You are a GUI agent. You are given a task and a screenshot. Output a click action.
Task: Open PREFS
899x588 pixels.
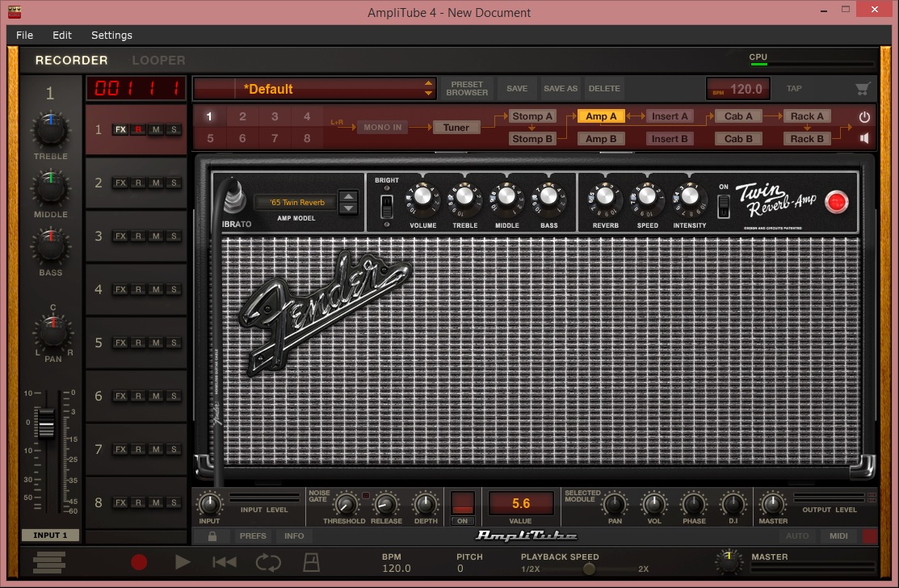253,535
